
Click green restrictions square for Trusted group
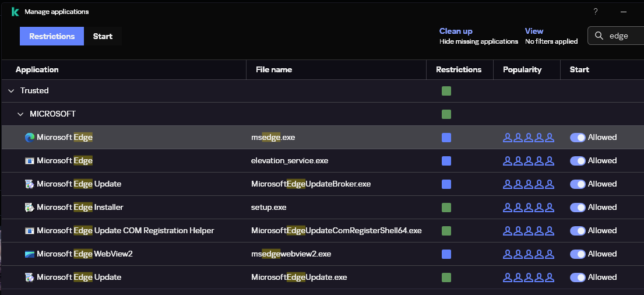(446, 91)
